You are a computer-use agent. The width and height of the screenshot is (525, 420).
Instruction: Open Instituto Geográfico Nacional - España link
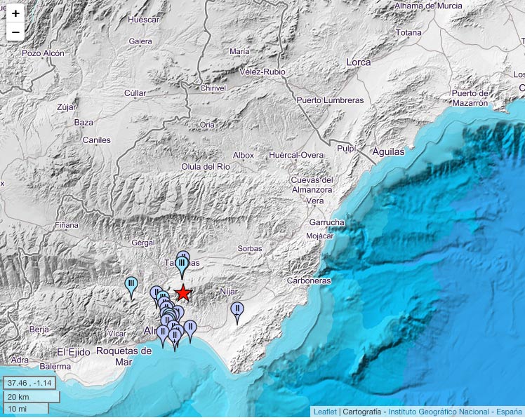coord(455,412)
